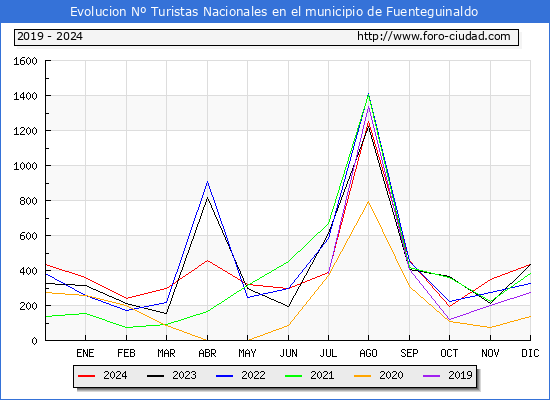The height and width of the screenshot is (400, 550).
Task: Click the DIC month axis label
Action: point(530,353)
